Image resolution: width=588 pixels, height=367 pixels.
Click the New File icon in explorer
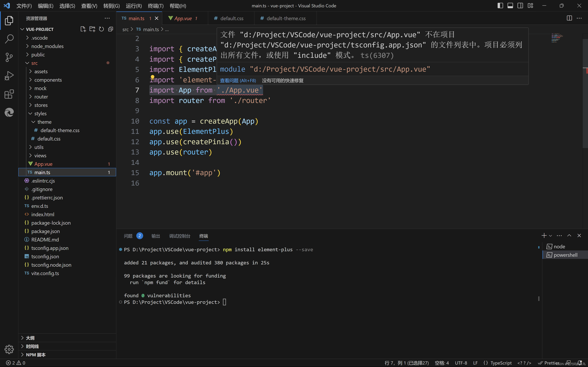click(x=83, y=29)
